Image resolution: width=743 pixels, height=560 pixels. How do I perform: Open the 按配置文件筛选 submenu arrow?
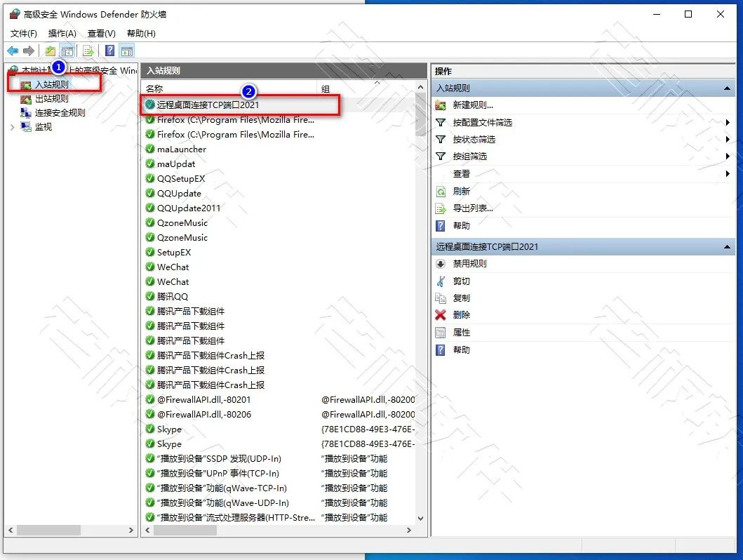(728, 123)
